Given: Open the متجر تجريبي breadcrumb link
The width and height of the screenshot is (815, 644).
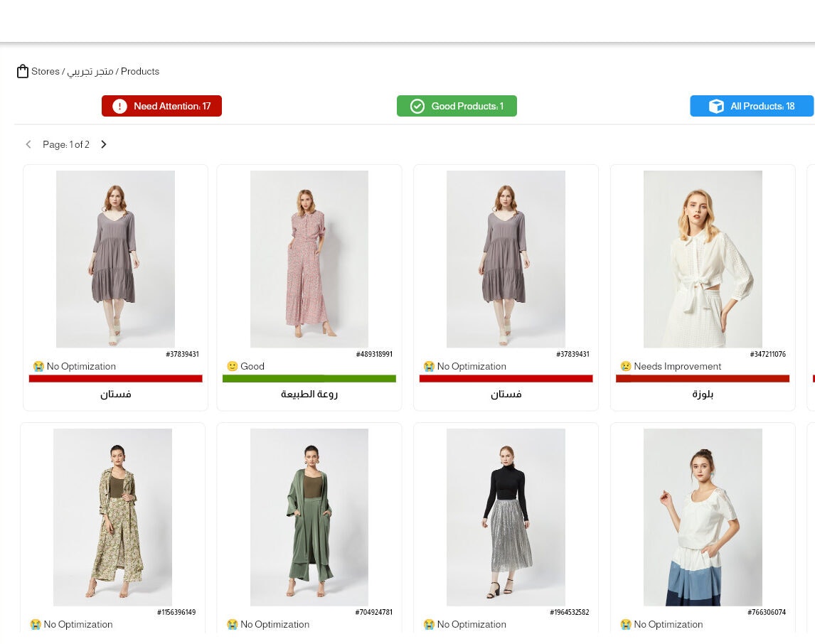Looking at the screenshot, I should [x=90, y=71].
